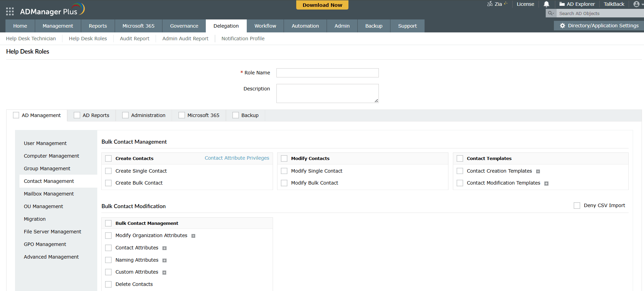The height and width of the screenshot is (291, 644).
Task: Enable the Contact Templates checkbox
Action: (x=460, y=159)
